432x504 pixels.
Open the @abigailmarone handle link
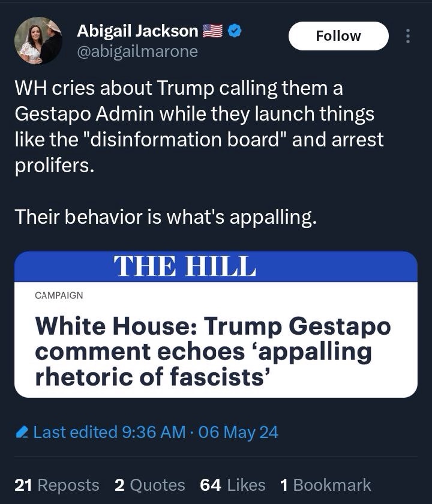click(137, 52)
